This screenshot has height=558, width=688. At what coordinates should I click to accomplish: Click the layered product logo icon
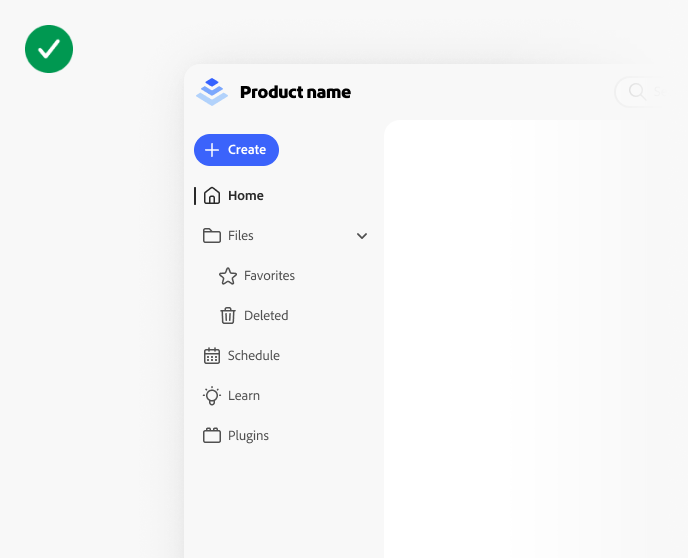click(212, 92)
